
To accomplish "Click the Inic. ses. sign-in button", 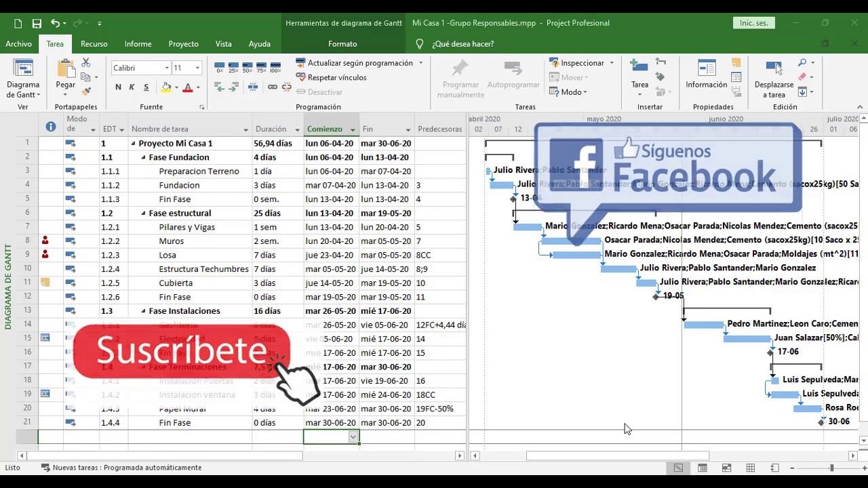I will 753,23.
